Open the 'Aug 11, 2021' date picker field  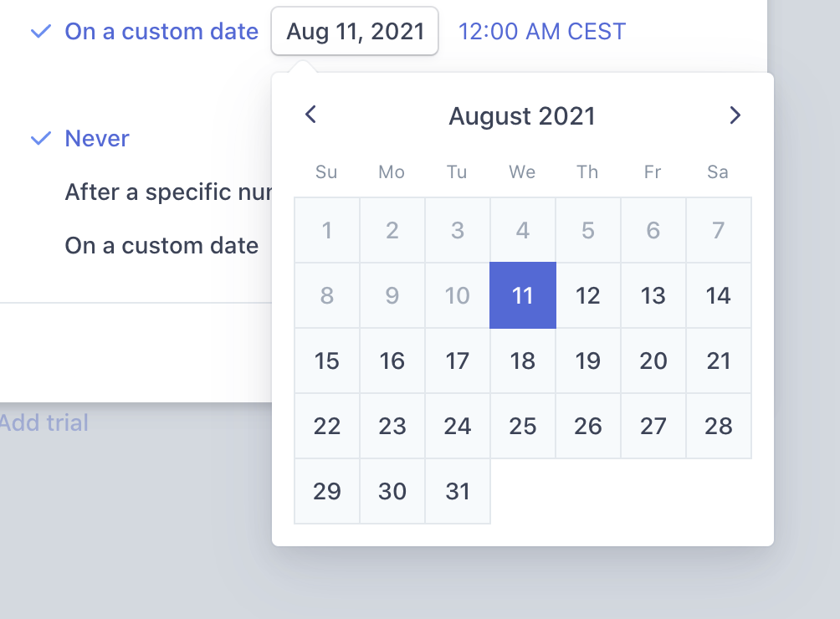(354, 30)
